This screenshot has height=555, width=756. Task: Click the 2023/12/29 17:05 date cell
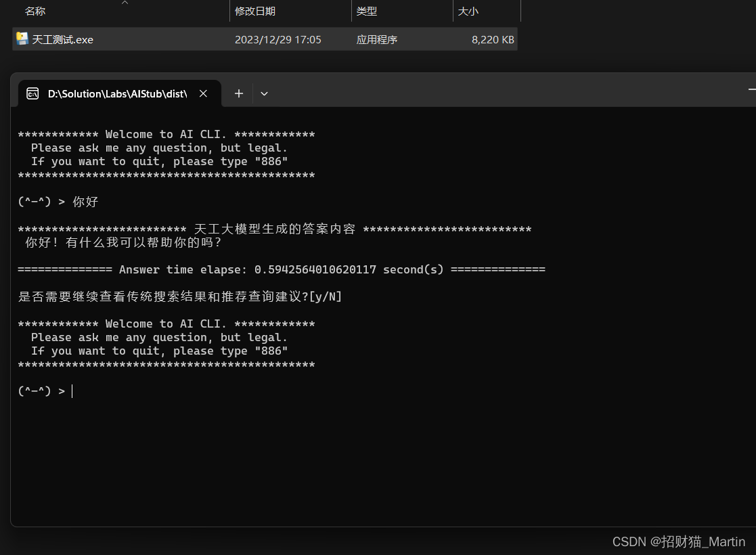277,39
